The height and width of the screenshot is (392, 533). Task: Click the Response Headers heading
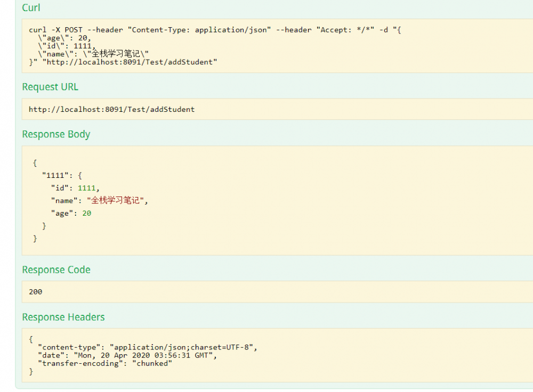click(63, 317)
